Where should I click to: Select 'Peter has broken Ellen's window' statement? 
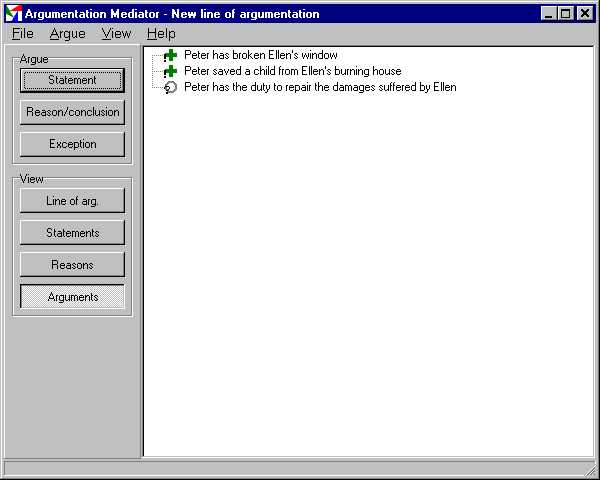coord(260,56)
